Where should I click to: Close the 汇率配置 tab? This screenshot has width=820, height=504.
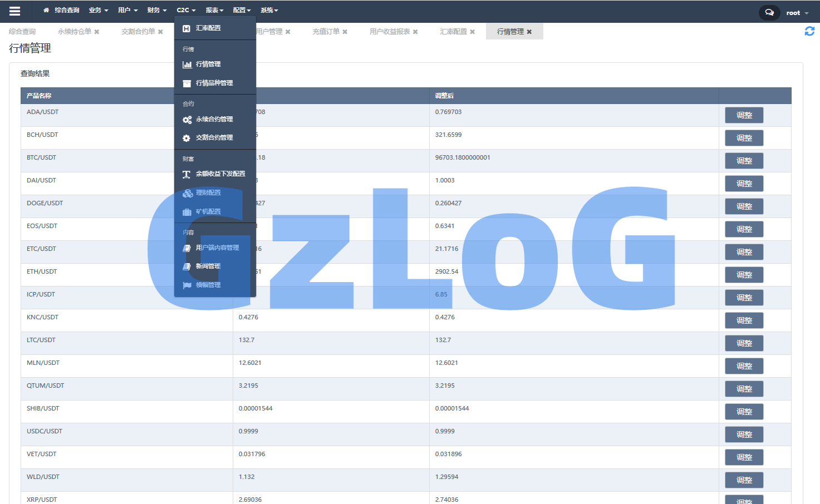pyautogui.click(x=473, y=32)
